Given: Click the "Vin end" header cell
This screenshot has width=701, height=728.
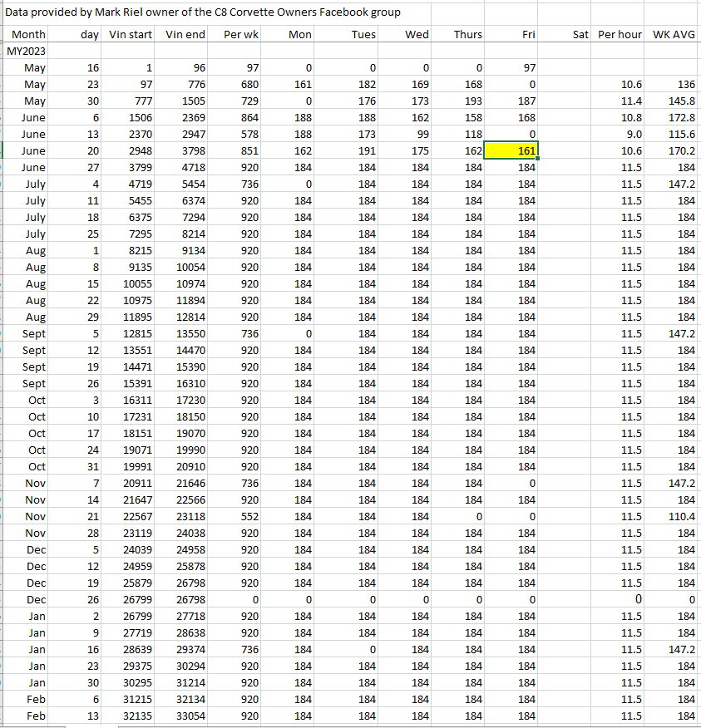Looking at the screenshot, I should click(185, 35).
